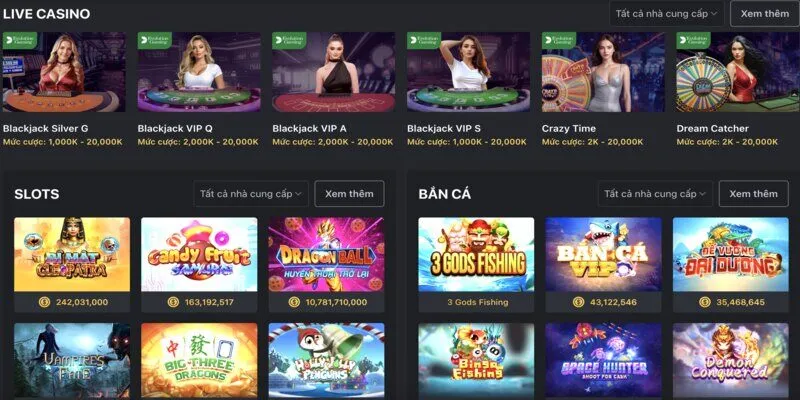Image resolution: width=800 pixels, height=400 pixels.
Task: Open the Space Hunter fishing game
Action: coord(602,360)
